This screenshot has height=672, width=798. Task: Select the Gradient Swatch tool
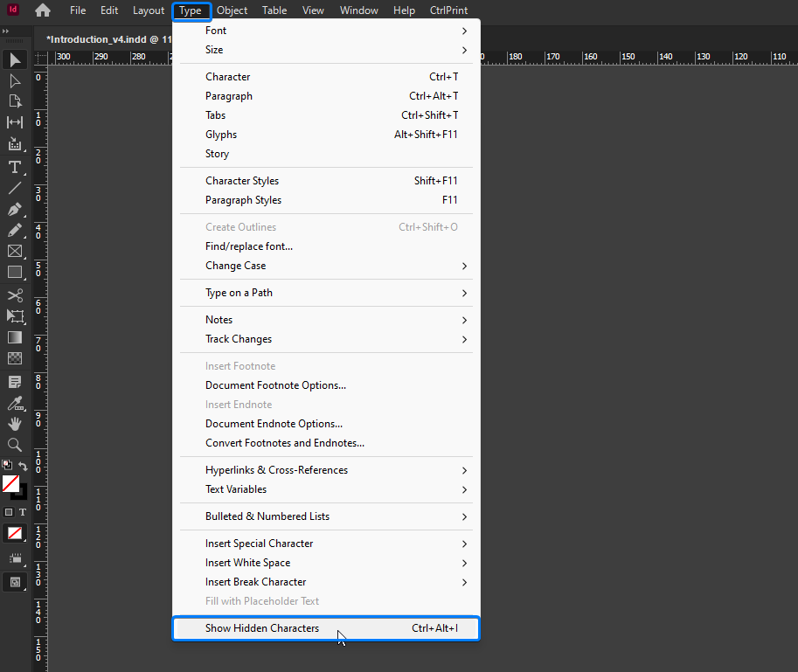click(15, 337)
